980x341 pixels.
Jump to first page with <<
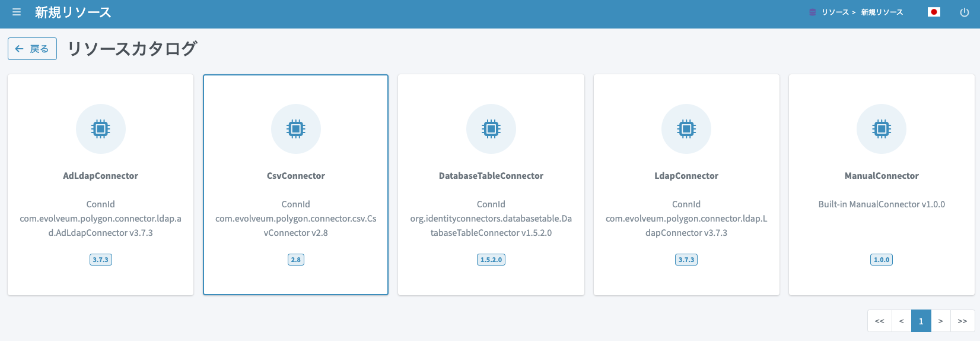880,321
